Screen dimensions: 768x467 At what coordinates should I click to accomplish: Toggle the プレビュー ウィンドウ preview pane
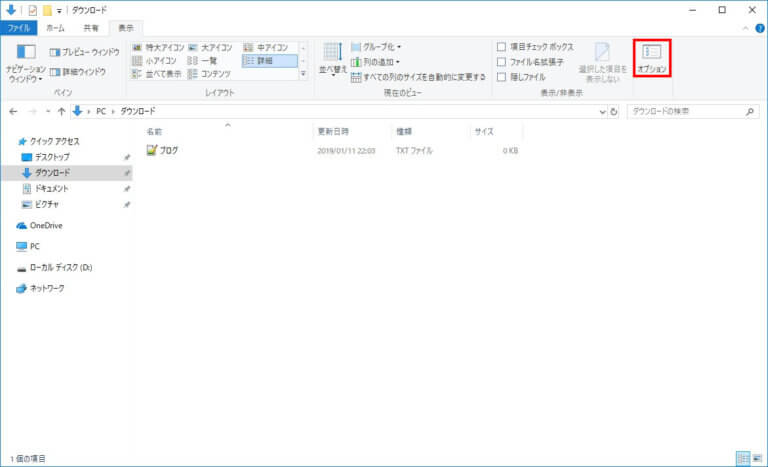pyautogui.click(x=85, y=52)
